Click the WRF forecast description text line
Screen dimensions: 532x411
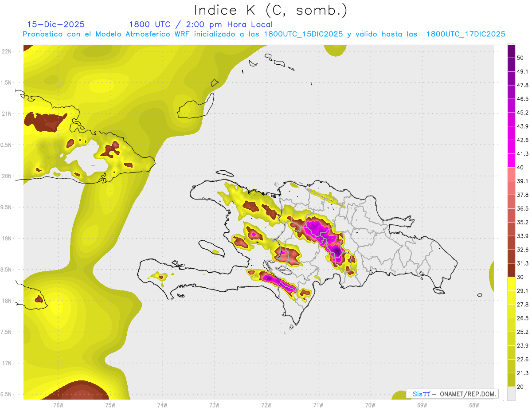264,34
